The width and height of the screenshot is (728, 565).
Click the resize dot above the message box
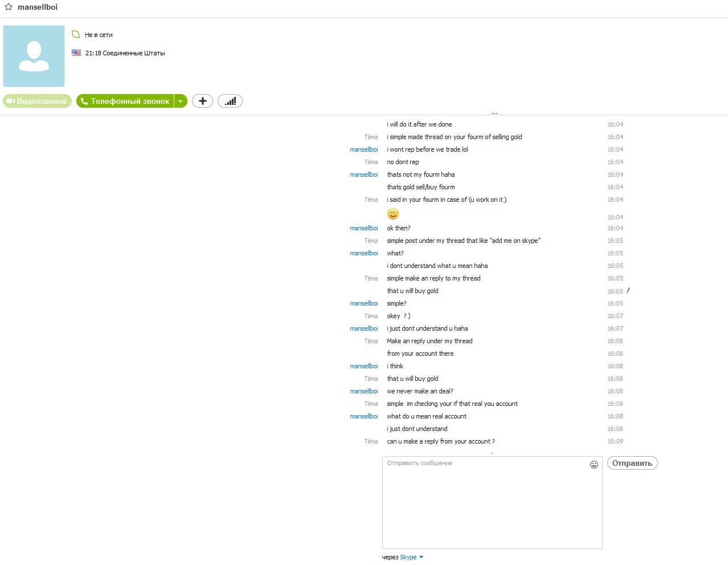(x=492, y=453)
